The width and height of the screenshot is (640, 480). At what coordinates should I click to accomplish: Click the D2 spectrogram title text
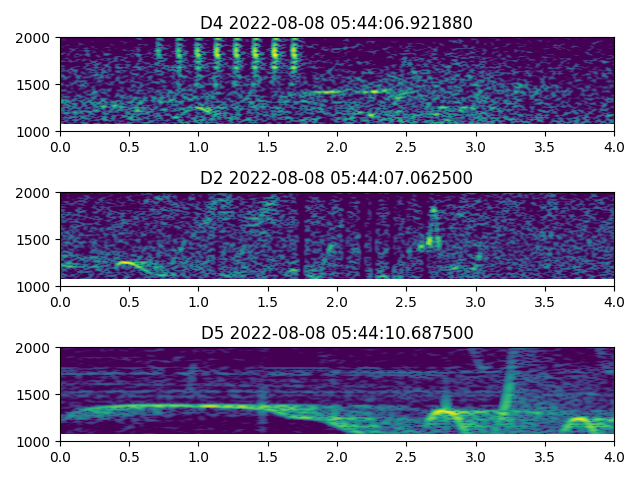point(336,178)
